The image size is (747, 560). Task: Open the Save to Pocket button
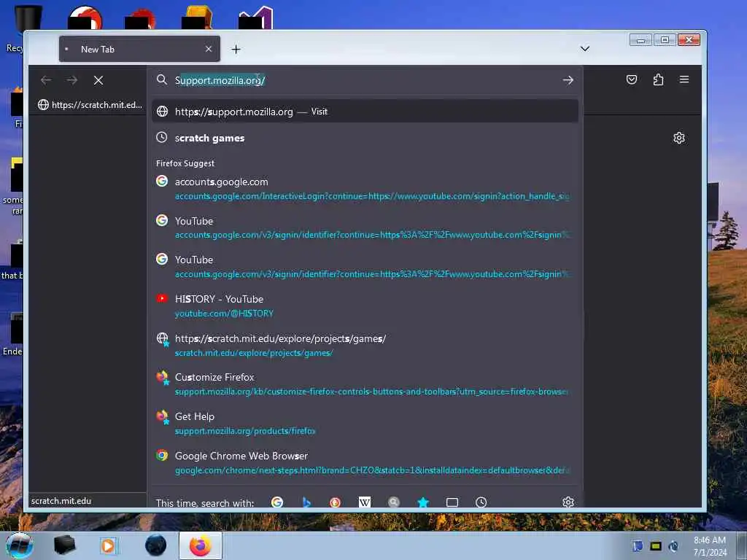point(632,79)
